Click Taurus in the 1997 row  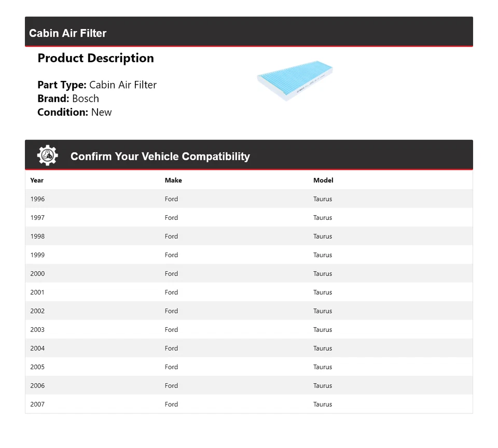pyautogui.click(x=323, y=218)
